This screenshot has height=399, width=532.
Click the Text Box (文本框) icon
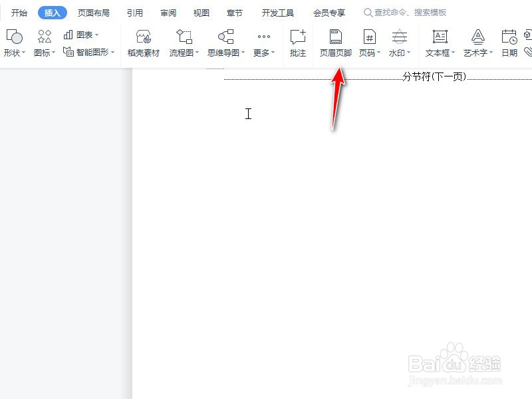[440, 37]
